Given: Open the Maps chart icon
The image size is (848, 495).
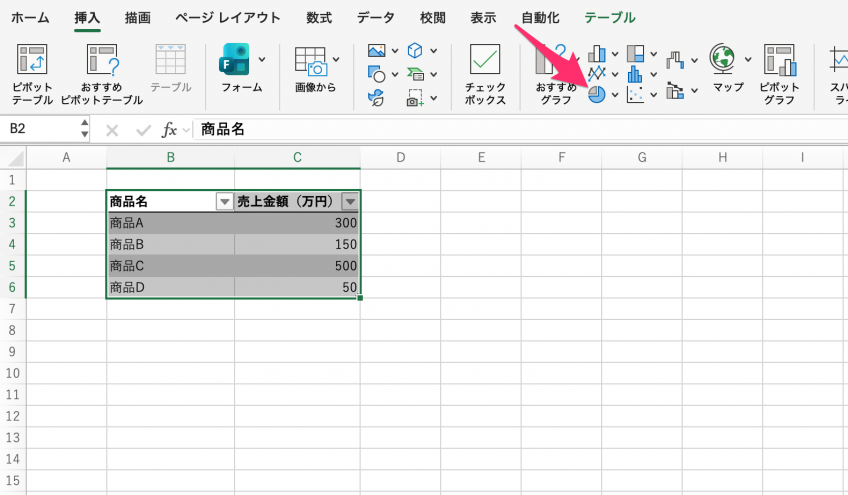Looking at the screenshot, I should click(722, 60).
